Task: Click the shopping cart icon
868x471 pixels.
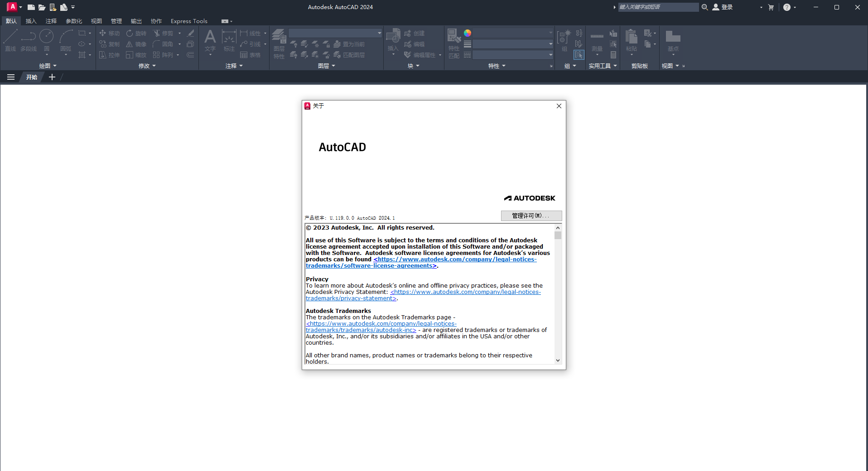Action: tap(771, 7)
